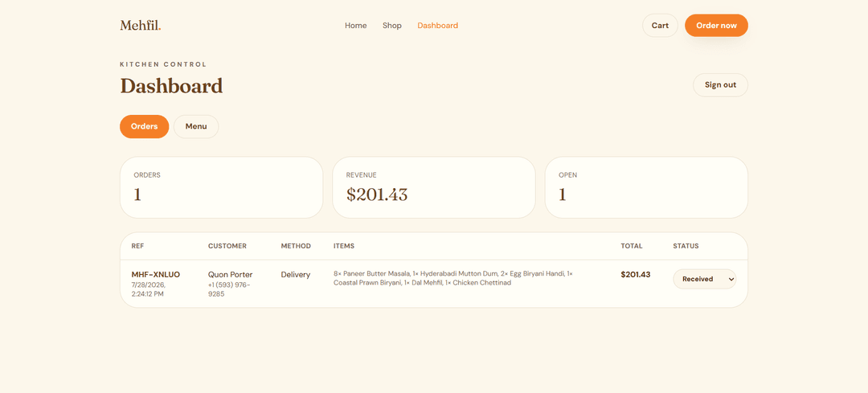The height and width of the screenshot is (393, 868).
Task: Click the order items list text
Action: [x=452, y=278]
